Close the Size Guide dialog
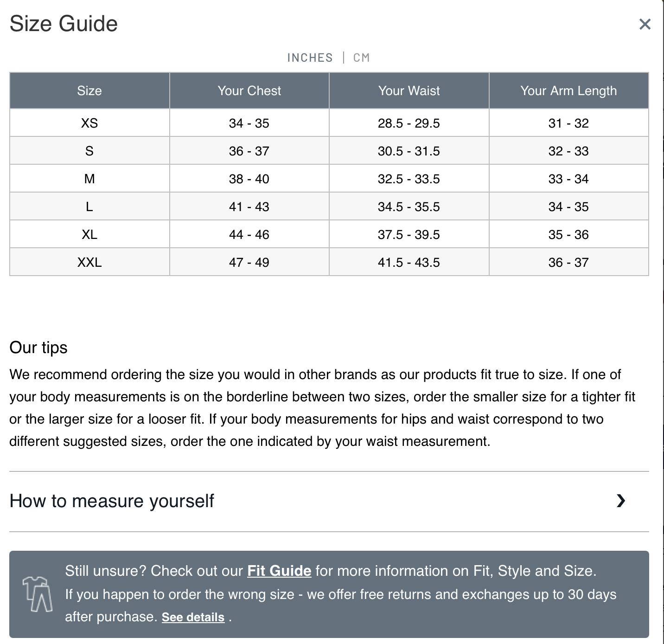 point(645,24)
